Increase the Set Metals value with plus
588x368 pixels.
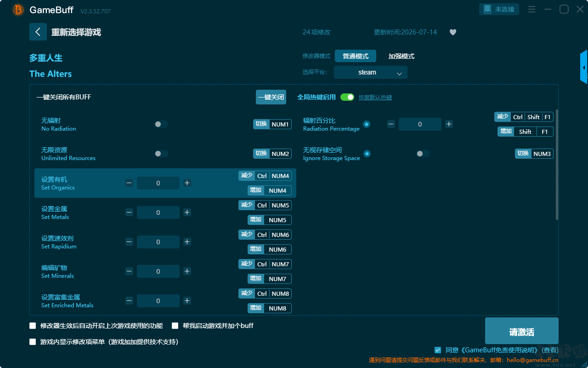pos(187,213)
